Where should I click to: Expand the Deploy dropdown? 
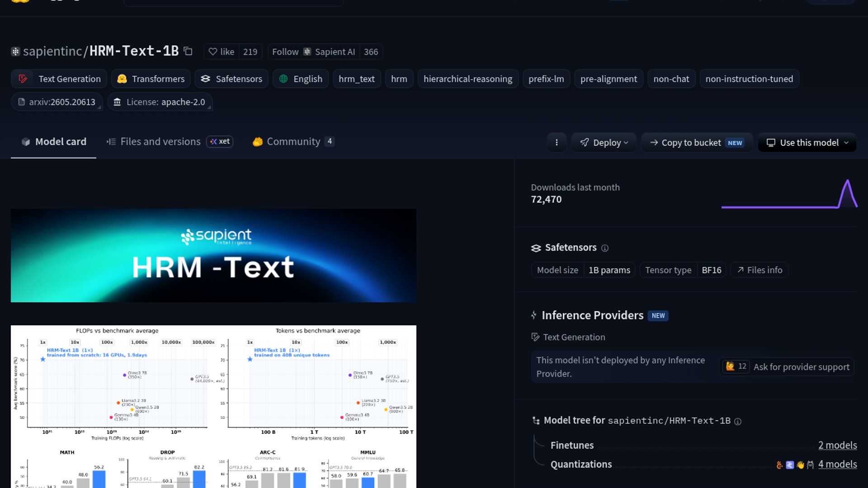(604, 142)
